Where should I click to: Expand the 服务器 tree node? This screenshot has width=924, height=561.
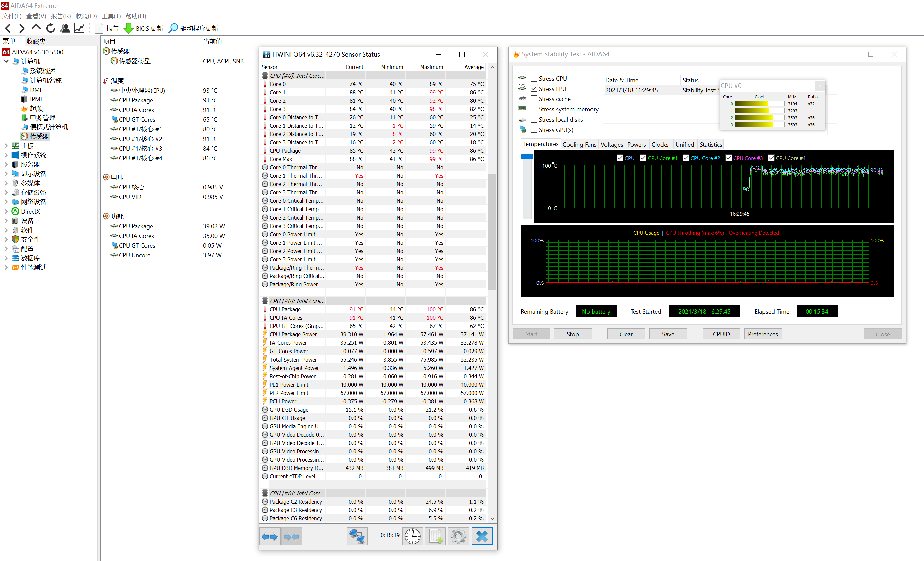[6, 164]
